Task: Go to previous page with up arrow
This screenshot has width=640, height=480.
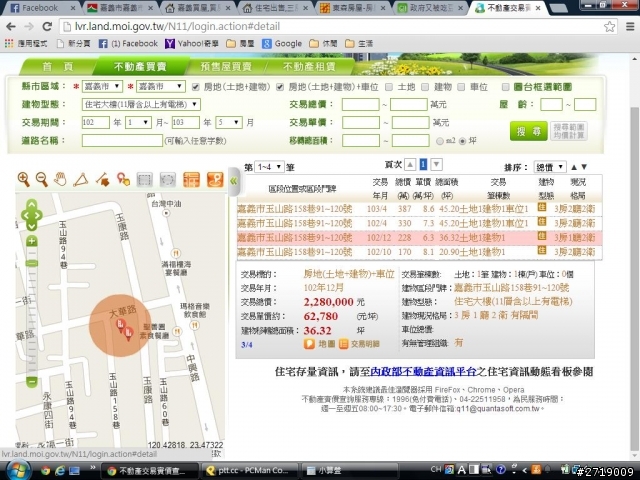Action: 410,164
